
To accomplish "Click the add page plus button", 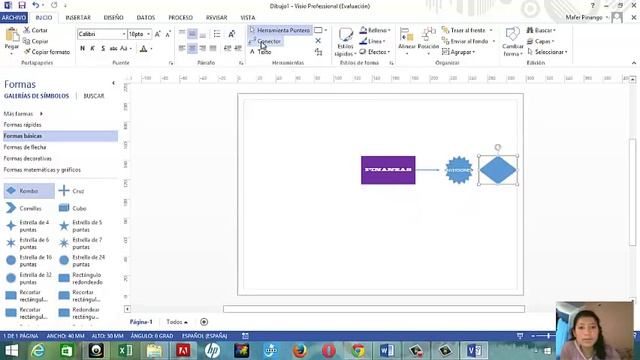I will pos(204,322).
